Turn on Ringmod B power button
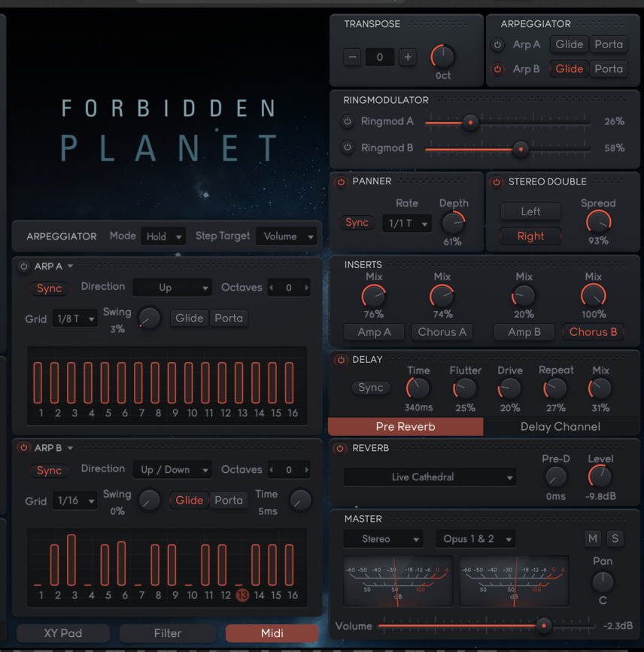This screenshot has height=652, width=644. (x=348, y=148)
